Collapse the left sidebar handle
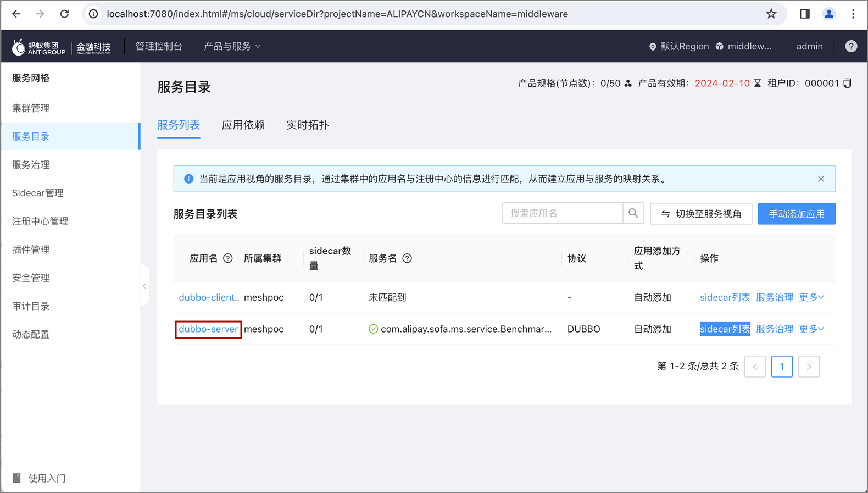 tap(144, 286)
